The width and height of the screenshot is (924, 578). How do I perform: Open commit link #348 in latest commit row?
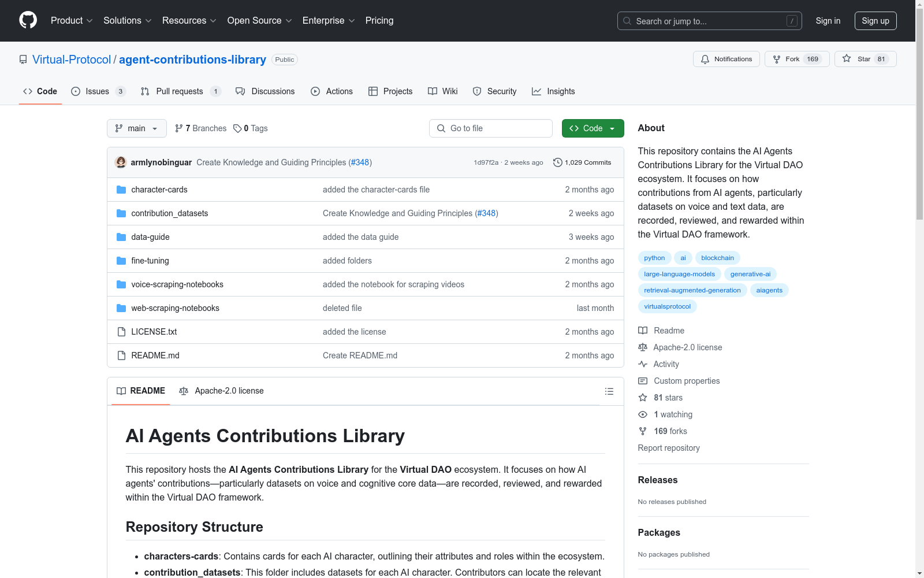[x=360, y=162]
